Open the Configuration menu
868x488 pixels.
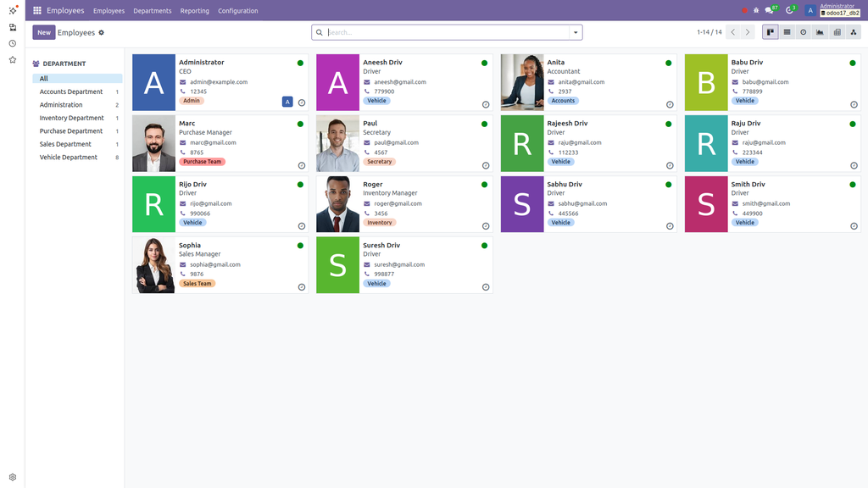[237, 11]
